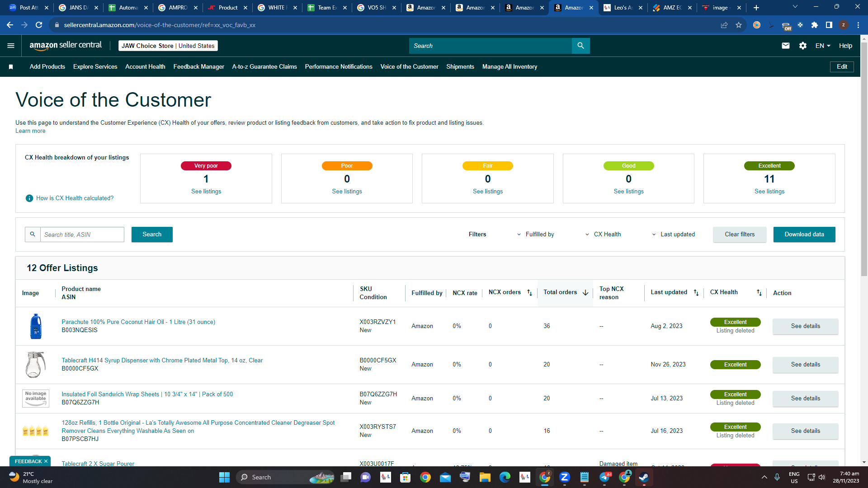This screenshot has height=488, width=868.
Task: Open How is CX Health calculated link
Action: 75,198
